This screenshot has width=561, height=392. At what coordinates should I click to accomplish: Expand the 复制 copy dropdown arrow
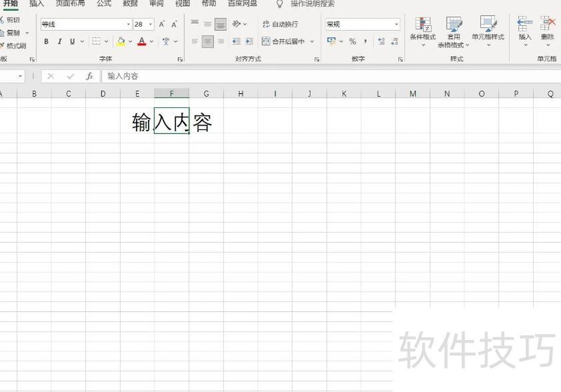coord(27,33)
